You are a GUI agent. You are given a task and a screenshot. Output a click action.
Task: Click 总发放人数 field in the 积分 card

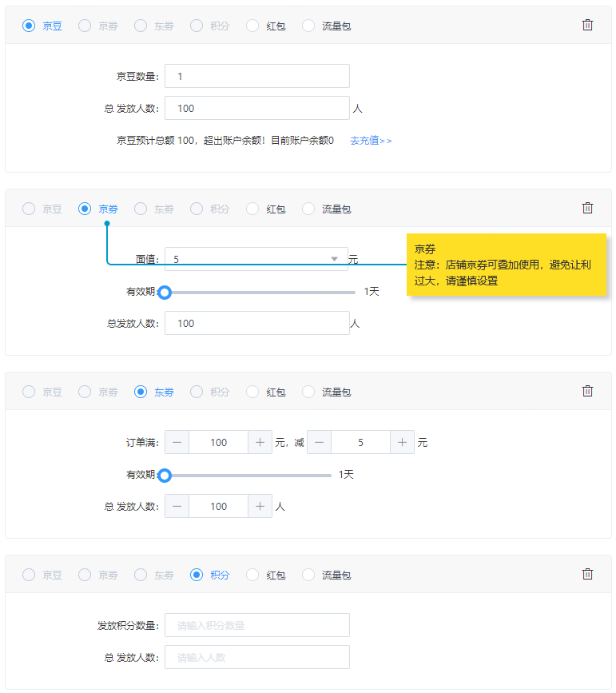click(x=256, y=657)
